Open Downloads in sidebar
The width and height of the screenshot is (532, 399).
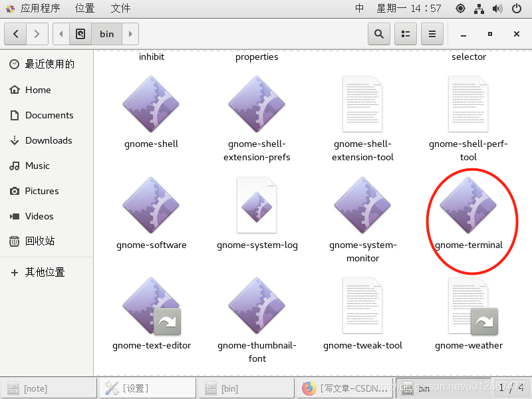click(x=47, y=140)
